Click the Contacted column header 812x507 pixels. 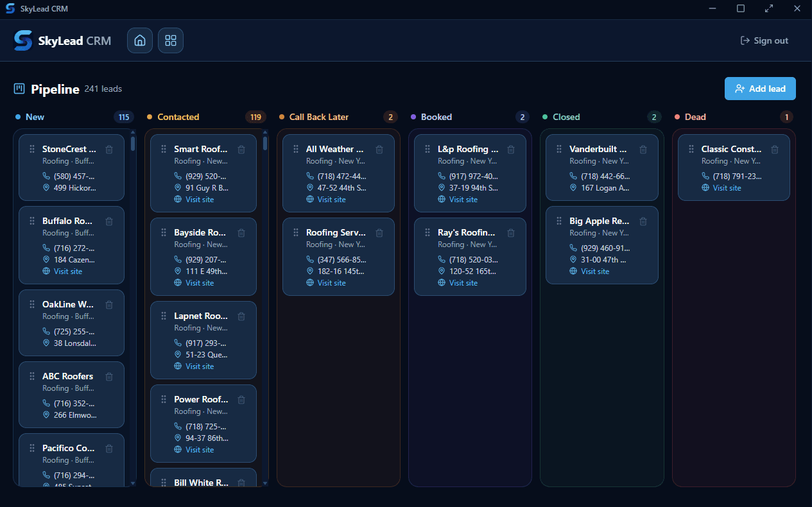[x=178, y=117]
